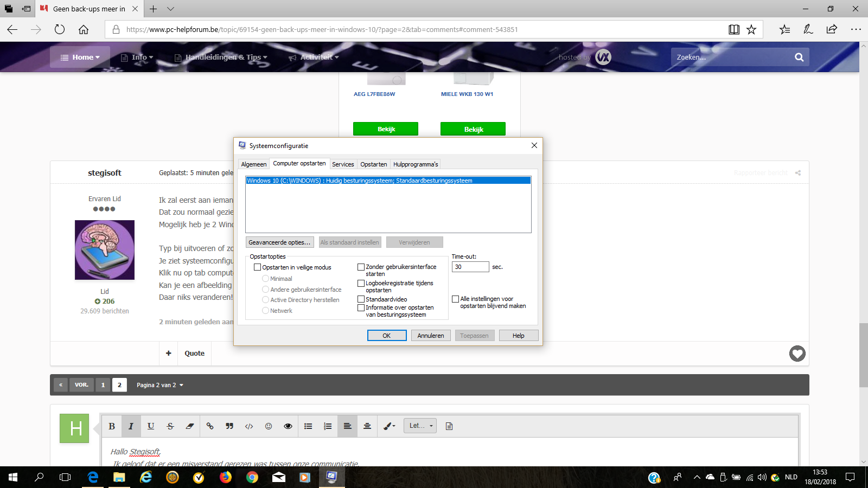Check the Standaardvideo option
The height and width of the screenshot is (488, 868).
[361, 299]
